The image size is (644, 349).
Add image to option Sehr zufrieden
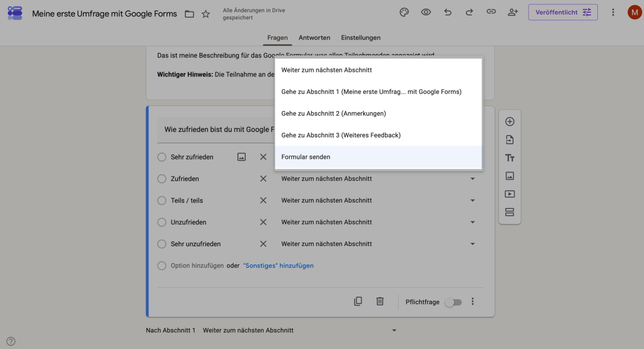tap(241, 157)
